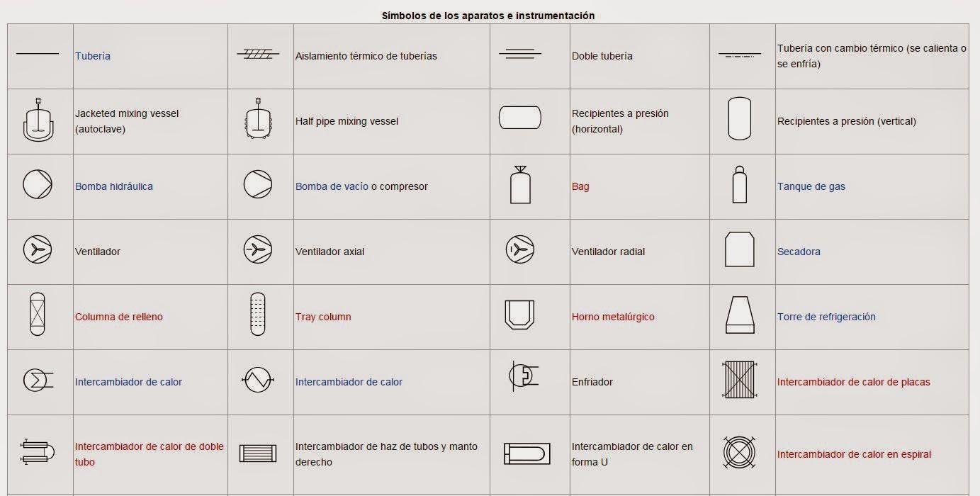This screenshot has height=496, width=980.
Task: Open the Bomba hidráulica link
Action: pyautogui.click(x=114, y=186)
